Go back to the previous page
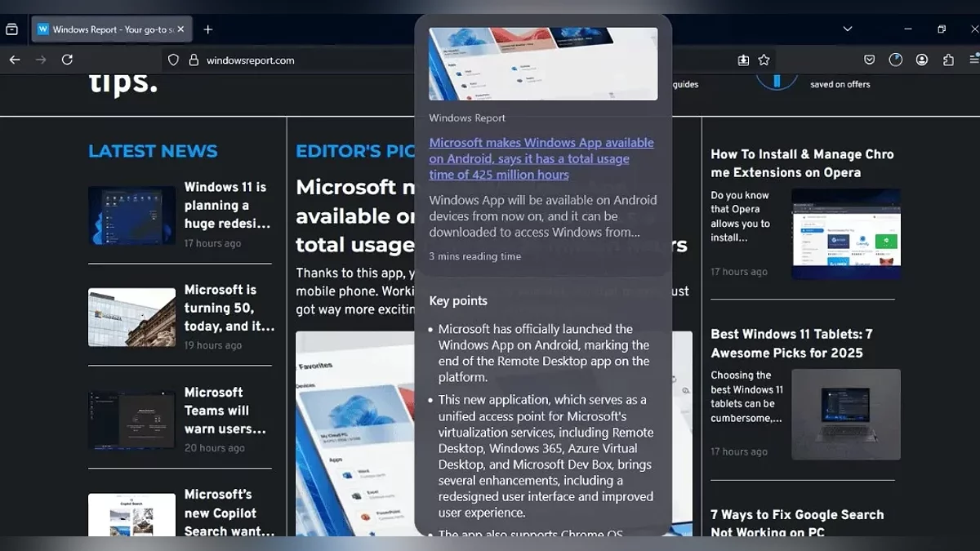 pos(15,60)
